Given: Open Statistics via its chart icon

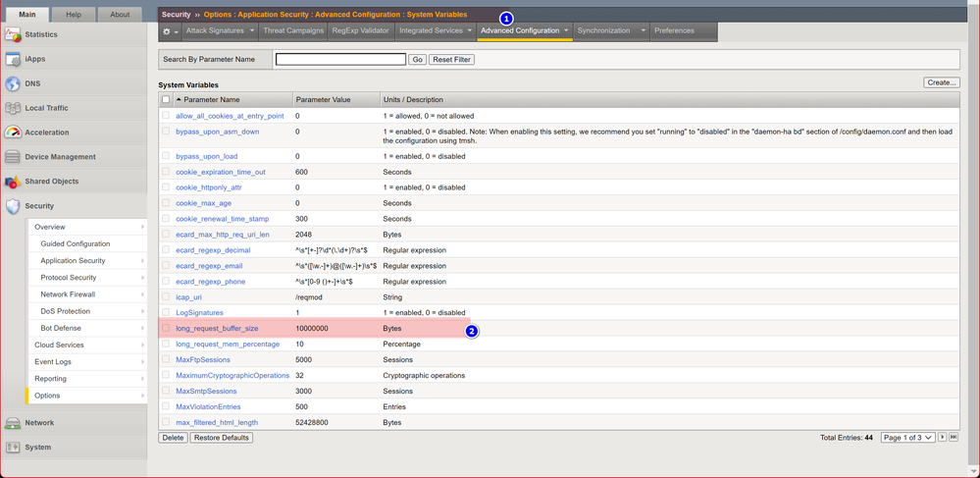Looking at the screenshot, I should (13, 34).
